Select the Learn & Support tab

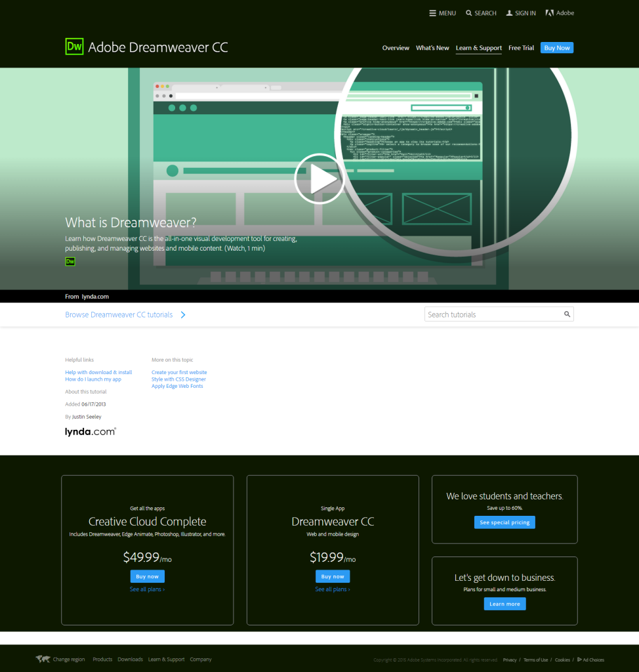(479, 48)
